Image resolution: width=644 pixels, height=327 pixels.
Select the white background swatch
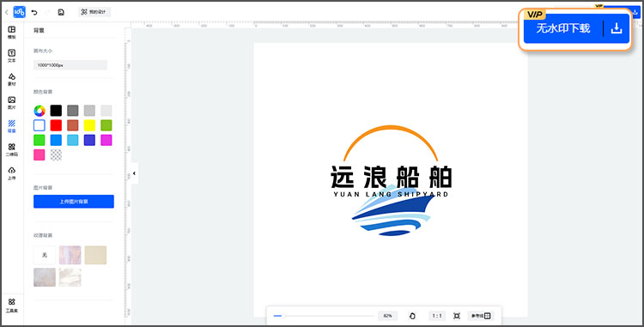click(39, 125)
